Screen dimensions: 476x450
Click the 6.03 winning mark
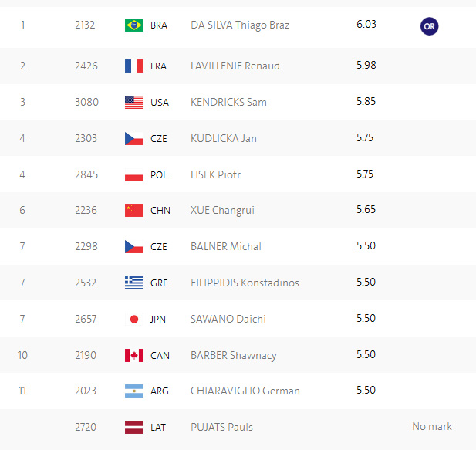point(366,24)
